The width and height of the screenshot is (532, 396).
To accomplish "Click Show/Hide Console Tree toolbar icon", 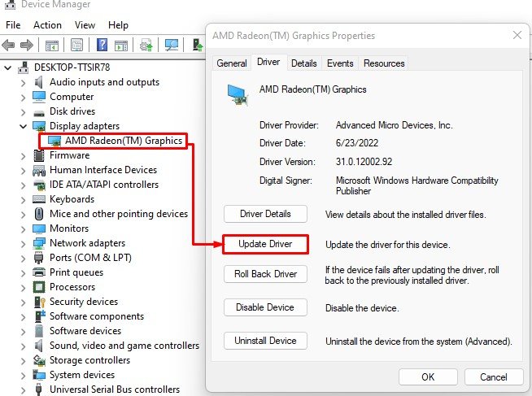I will coord(52,45).
